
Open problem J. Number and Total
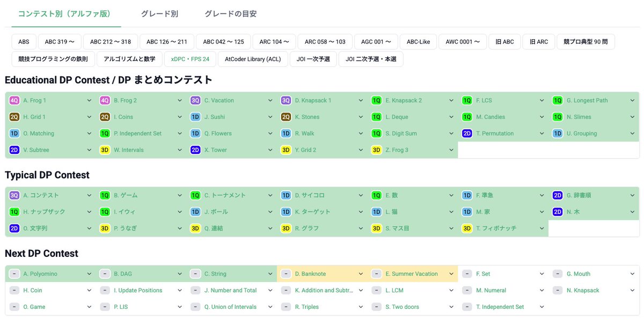click(x=230, y=291)
